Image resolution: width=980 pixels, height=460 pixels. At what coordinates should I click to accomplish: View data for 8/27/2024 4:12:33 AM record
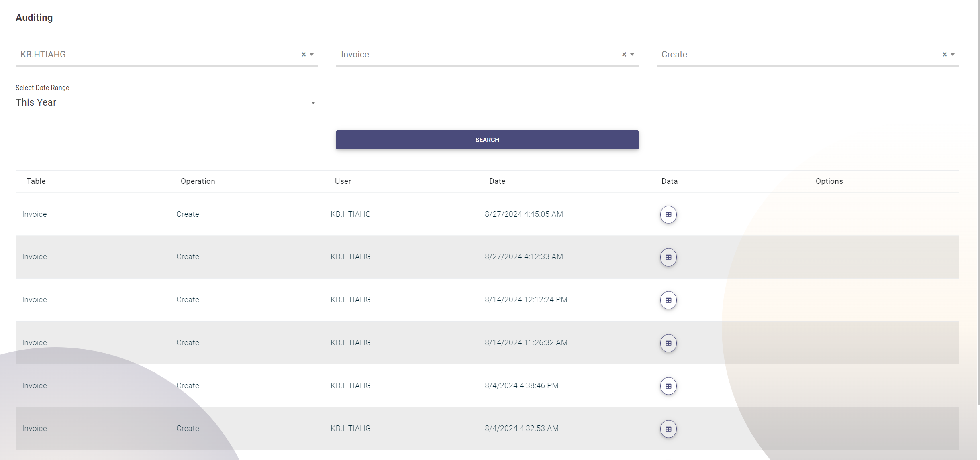668,257
